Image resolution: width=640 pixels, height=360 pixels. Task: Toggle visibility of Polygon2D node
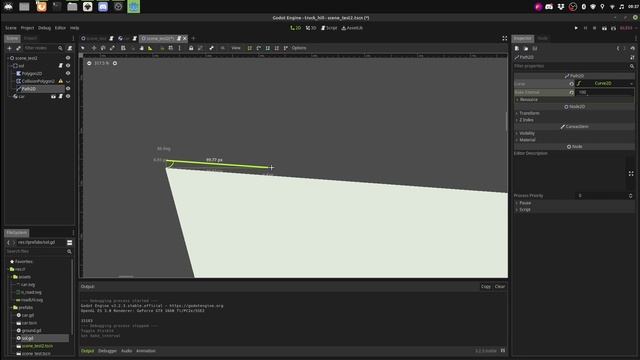click(x=68, y=73)
